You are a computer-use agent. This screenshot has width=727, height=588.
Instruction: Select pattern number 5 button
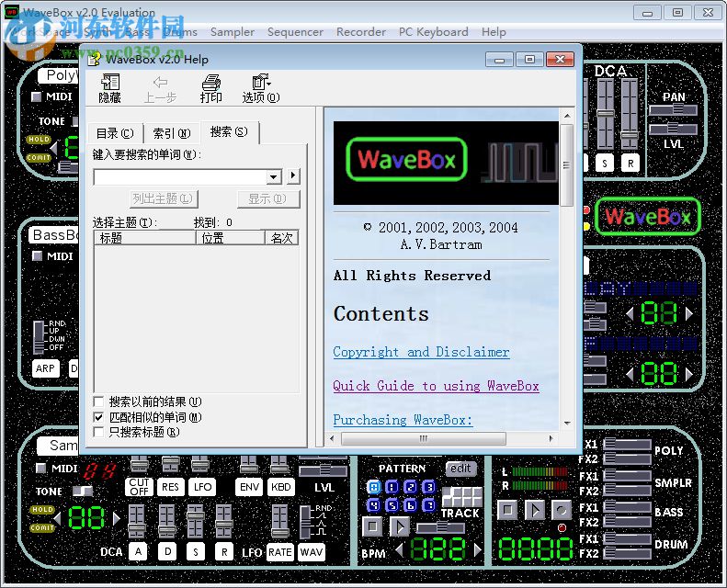(392, 505)
